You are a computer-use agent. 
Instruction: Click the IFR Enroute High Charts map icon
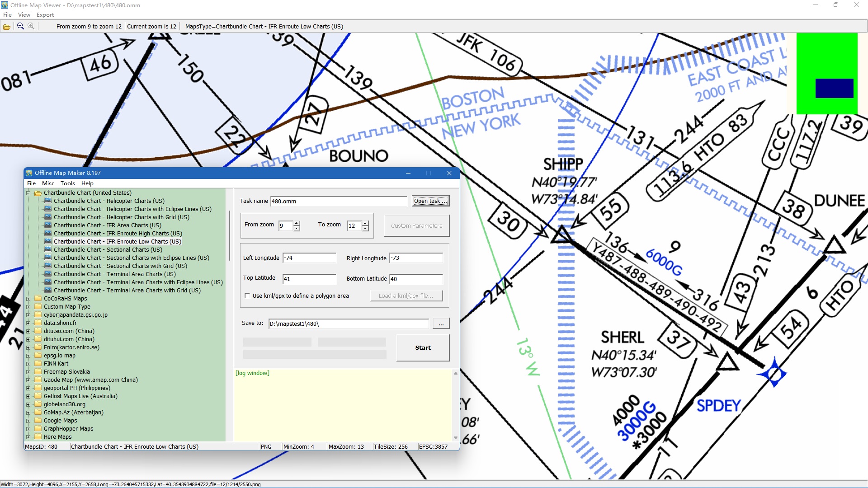(x=48, y=234)
